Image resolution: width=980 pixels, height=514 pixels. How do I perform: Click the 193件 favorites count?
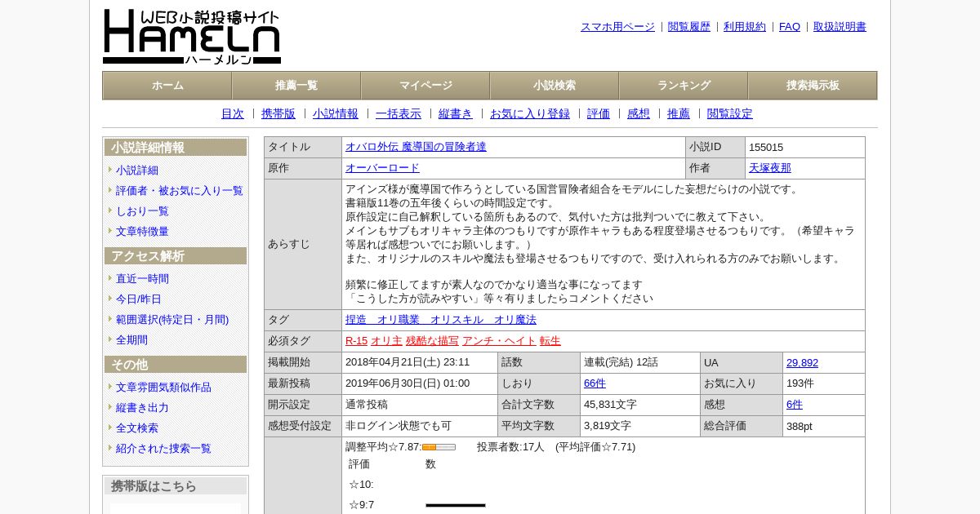point(800,383)
